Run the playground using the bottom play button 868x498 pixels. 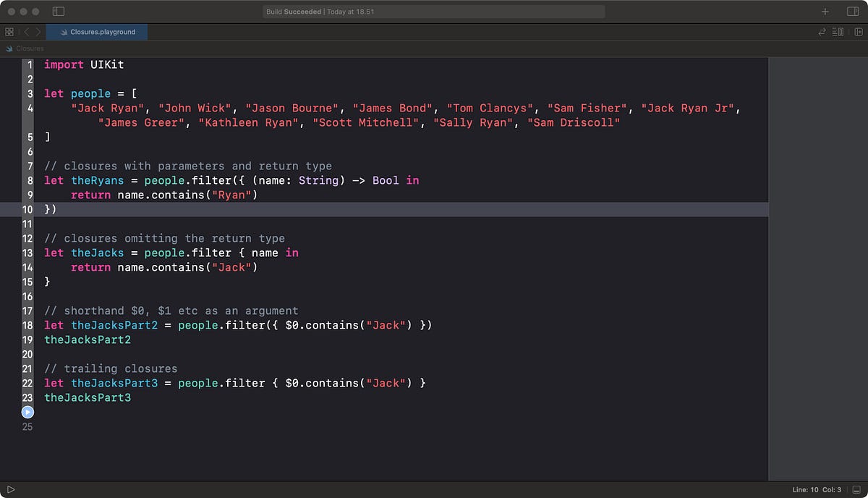(10, 489)
